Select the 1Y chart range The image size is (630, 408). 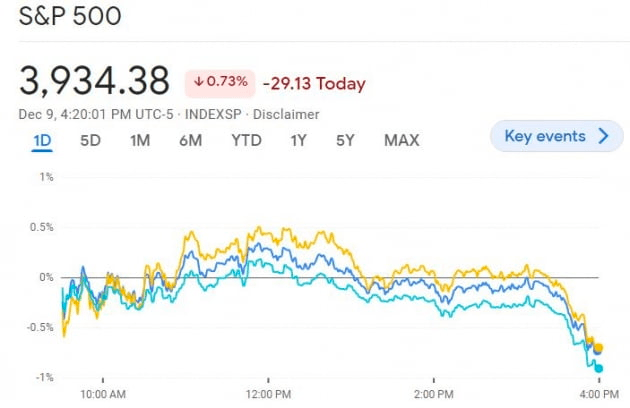(x=298, y=140)
